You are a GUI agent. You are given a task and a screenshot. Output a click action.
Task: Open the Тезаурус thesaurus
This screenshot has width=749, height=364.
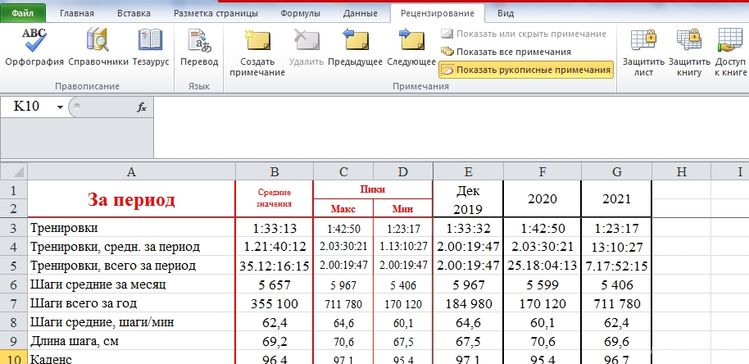pos(150,47)
